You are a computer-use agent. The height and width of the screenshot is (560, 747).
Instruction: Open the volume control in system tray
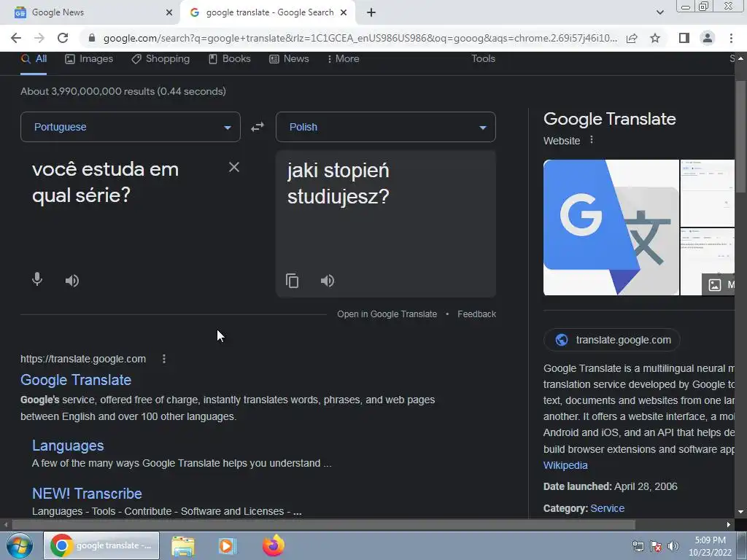point(673,546)
